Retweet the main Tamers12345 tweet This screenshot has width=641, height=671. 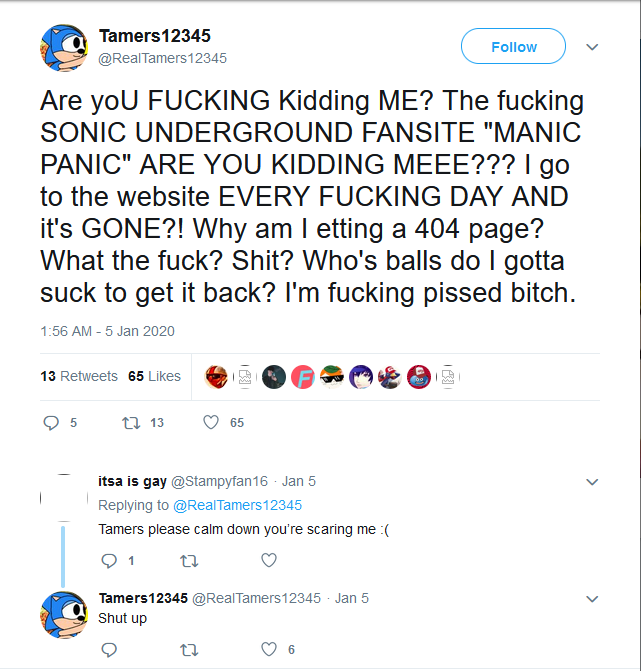pyautogui.click(x=129, y=423)
